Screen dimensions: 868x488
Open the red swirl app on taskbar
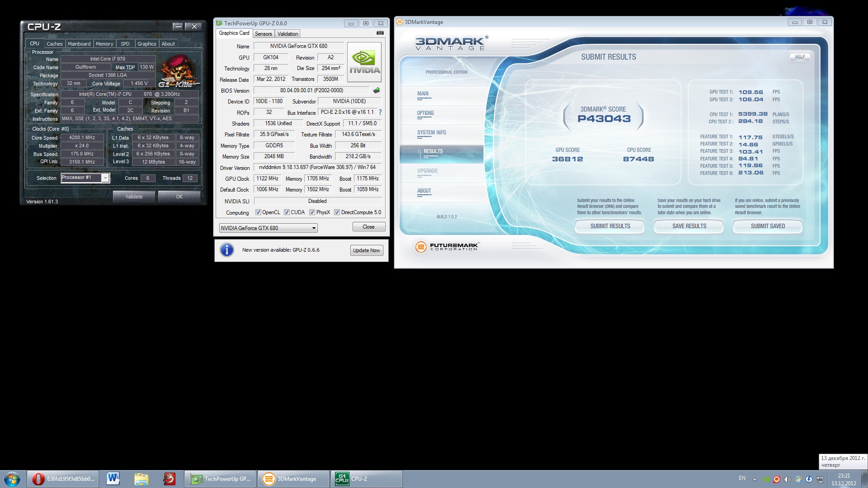pyautogui.click(x=169, y=479)
